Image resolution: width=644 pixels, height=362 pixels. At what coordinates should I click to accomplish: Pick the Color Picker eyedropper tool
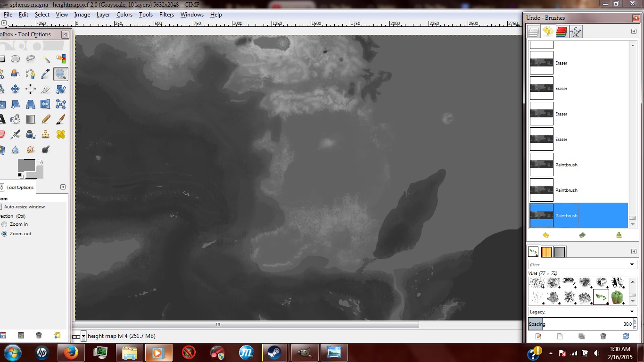point(46,74)
